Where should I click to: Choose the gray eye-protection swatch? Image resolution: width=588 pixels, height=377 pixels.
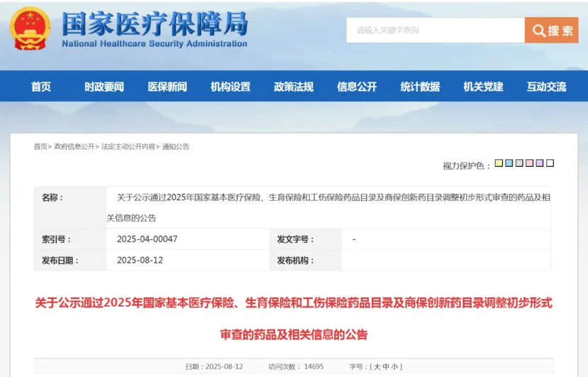tap(519, 163)
